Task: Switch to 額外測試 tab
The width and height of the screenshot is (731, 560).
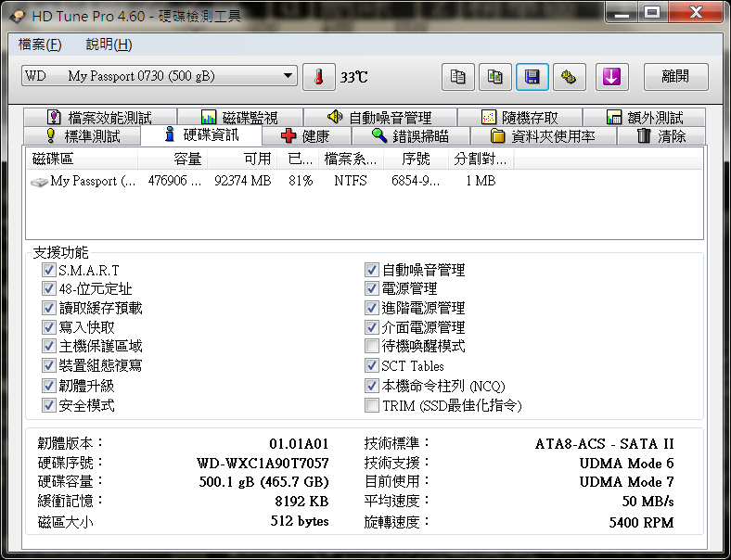Action: tap(645, 118)
